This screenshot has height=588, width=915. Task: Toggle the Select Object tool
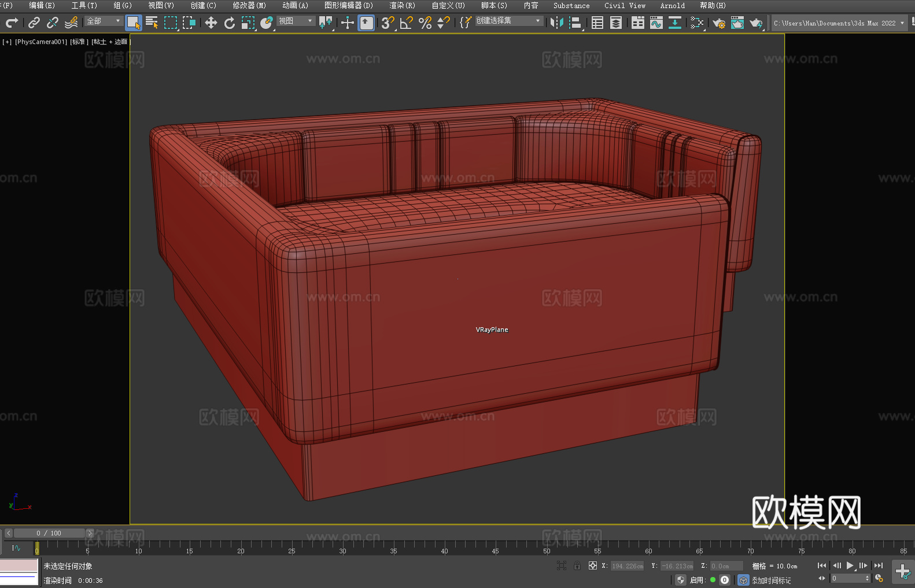point(134,23)
